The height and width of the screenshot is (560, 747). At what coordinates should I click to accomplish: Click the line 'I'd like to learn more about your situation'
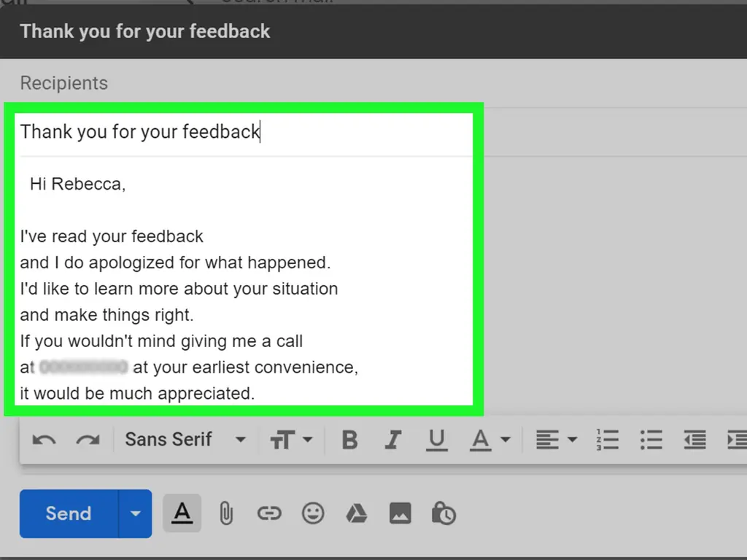coord(179,289)
